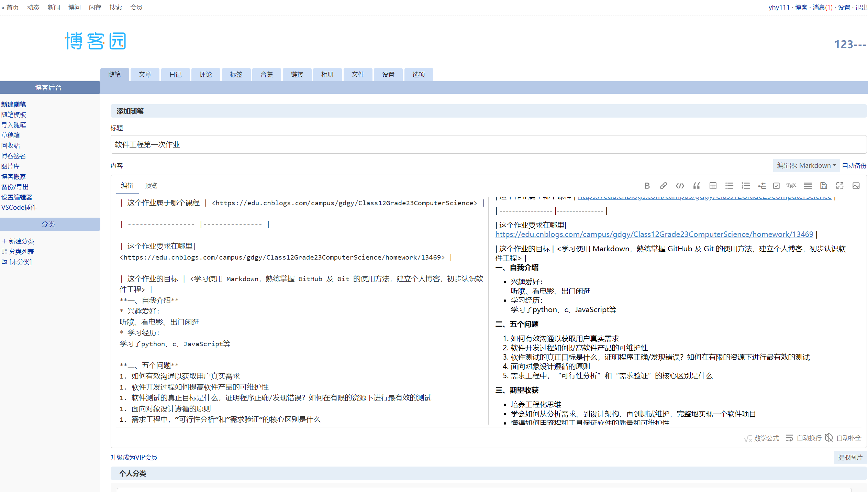Click the 标题 title input field
Image resolution: width=868 pixels, height=492 pixels.
click(488, 144)
